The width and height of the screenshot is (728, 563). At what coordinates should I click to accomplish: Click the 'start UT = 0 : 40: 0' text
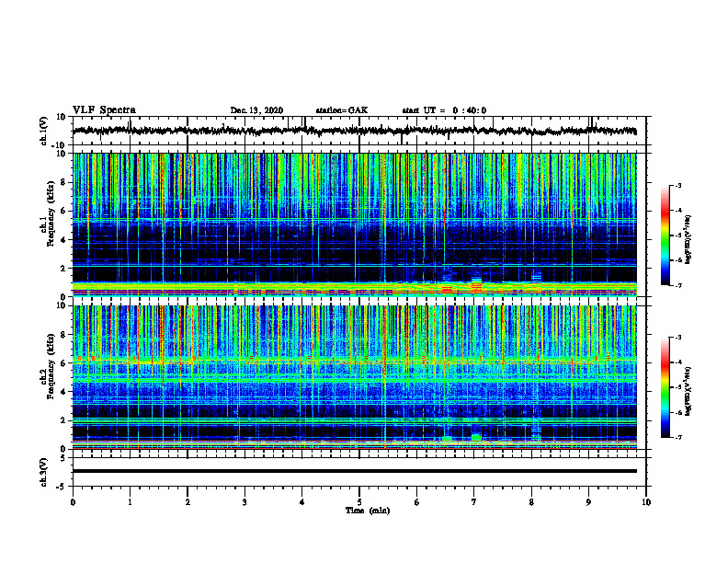pyautogui.click(x=444, y=110)
